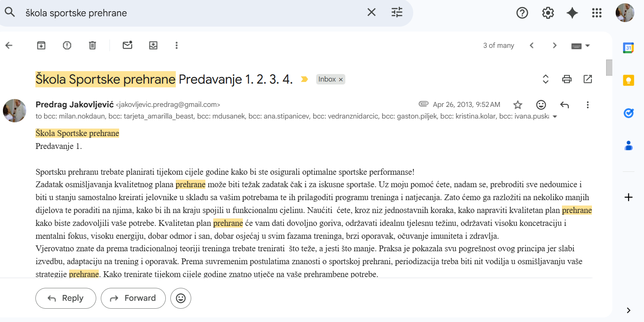This screenshot has width=644, height=322.
Task: Open input tools keyboard dropdown
Action: point(581,46)
